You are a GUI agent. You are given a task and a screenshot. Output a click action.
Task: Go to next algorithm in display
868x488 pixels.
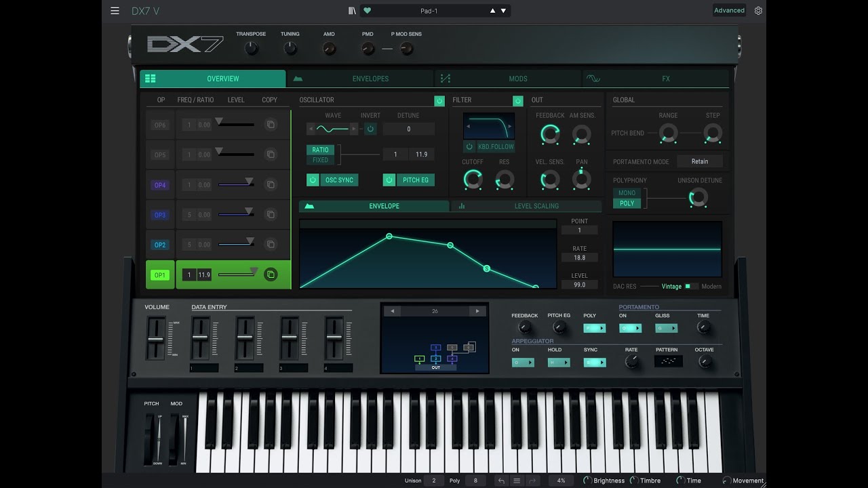pos(477,311)
